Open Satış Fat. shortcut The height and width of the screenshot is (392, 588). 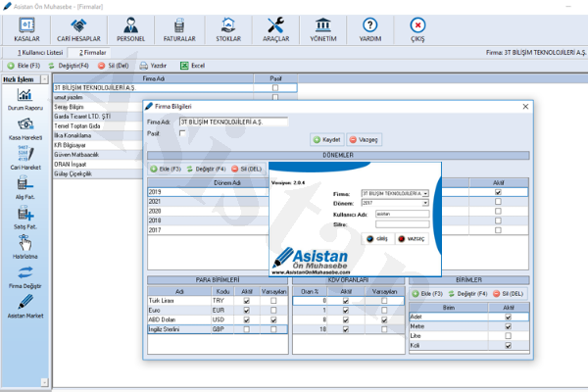[x=25, y=218]
